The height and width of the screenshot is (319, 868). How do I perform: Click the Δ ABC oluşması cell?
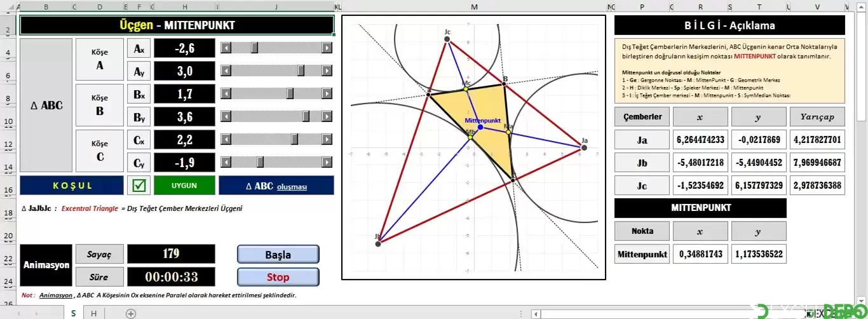click(276, 186)
